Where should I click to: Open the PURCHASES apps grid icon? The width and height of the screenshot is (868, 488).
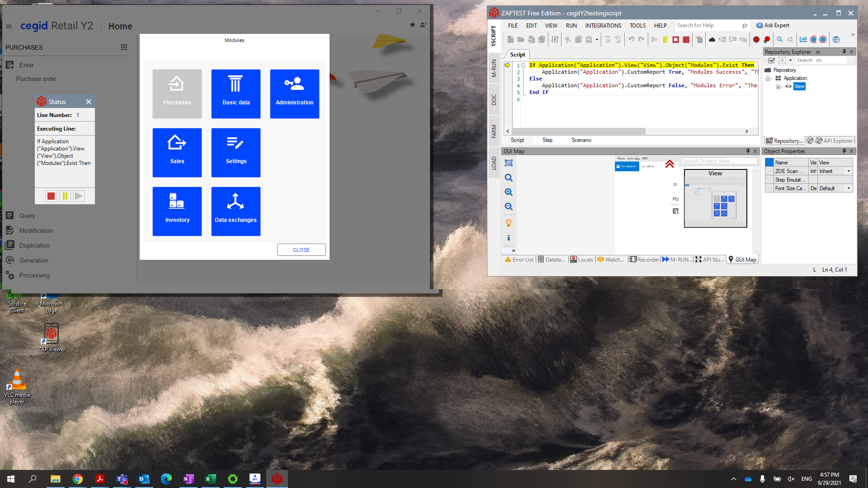point(124,47)
